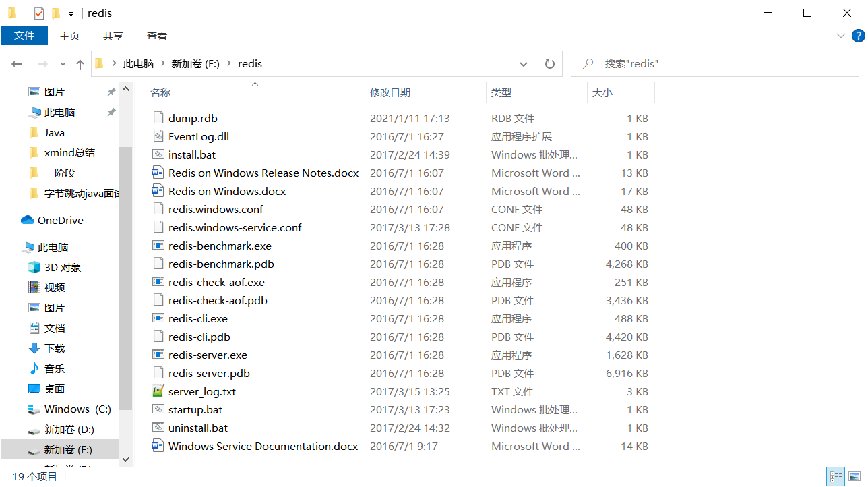868x487 pixels.
Task: Click the navigation pane scrollbar up arrow
Action: pyautogui.click(x=125, y=89)
